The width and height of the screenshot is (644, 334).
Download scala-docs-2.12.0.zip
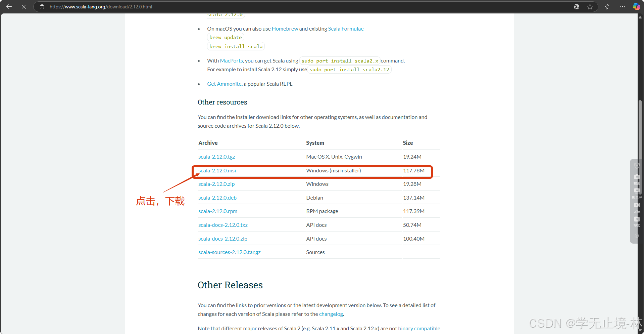tap(223, 239)
